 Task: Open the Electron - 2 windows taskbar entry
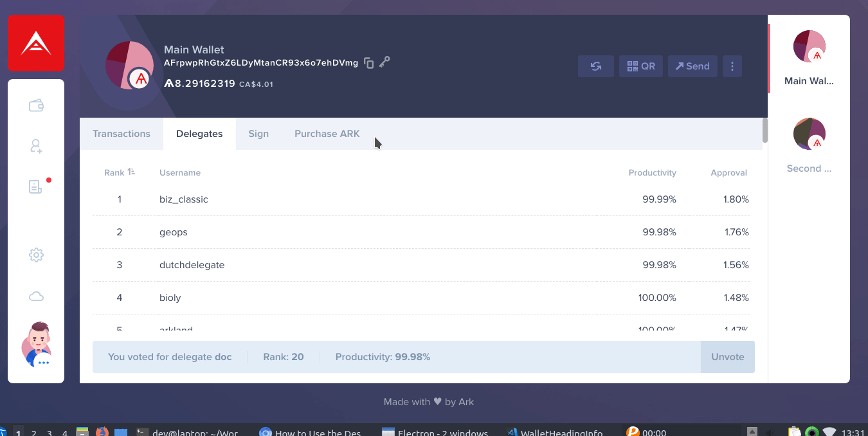[435, 432]
